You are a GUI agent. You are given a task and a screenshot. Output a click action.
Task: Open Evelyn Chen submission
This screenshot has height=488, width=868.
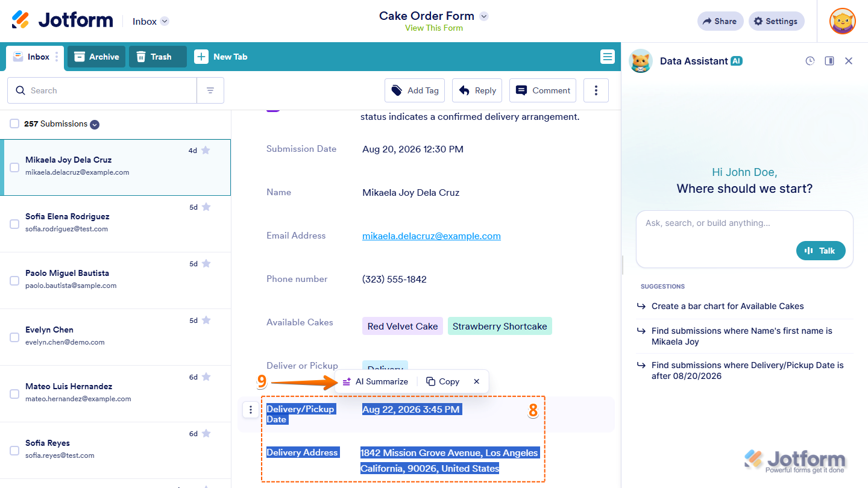115,337
